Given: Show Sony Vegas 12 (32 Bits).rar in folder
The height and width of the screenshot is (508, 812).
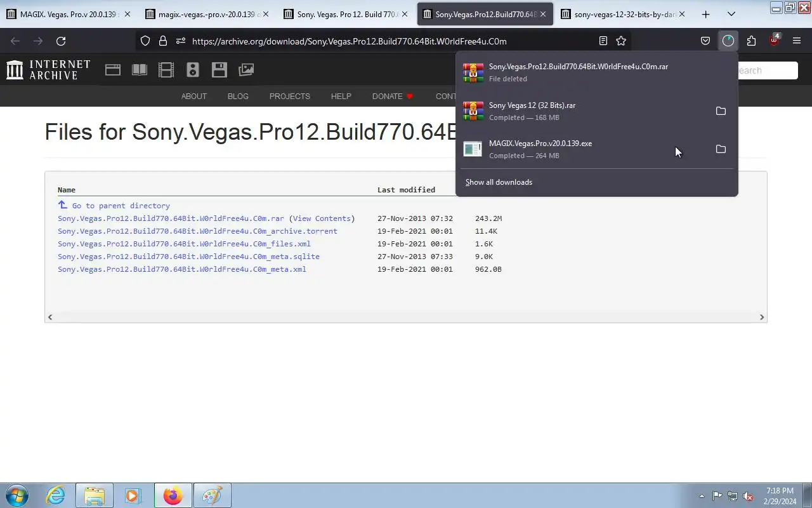Looking at the screenshot, I should pos(721,111).
